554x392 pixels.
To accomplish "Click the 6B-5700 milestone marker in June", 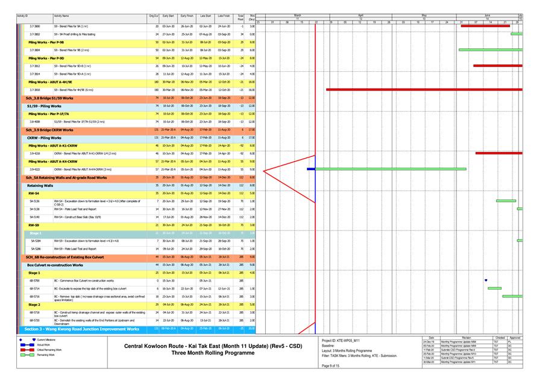I will click(x=486, y=280).
